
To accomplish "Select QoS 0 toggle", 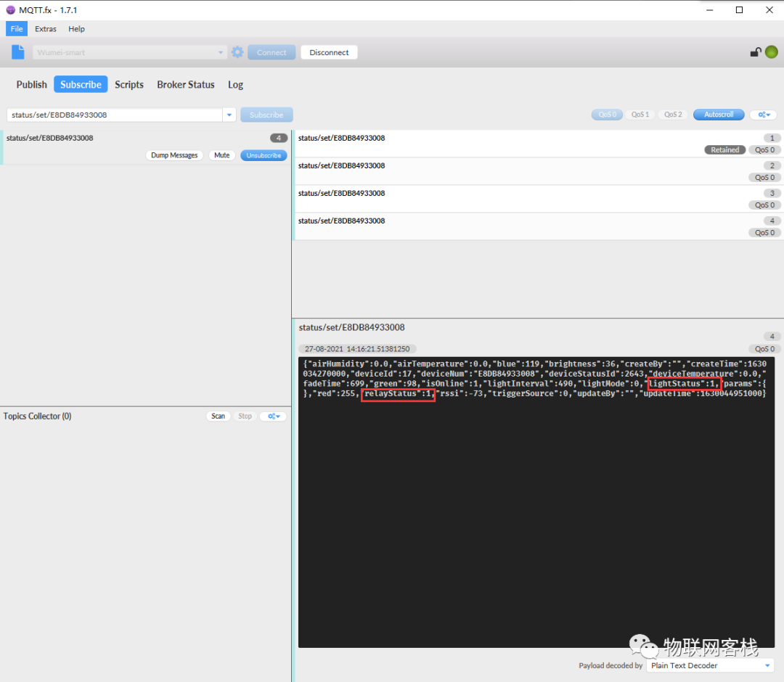I will click(607, 115).
